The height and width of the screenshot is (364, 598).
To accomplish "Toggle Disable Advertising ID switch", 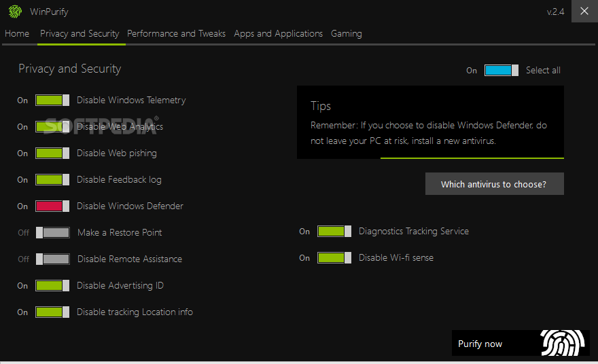I will (52, 285).
